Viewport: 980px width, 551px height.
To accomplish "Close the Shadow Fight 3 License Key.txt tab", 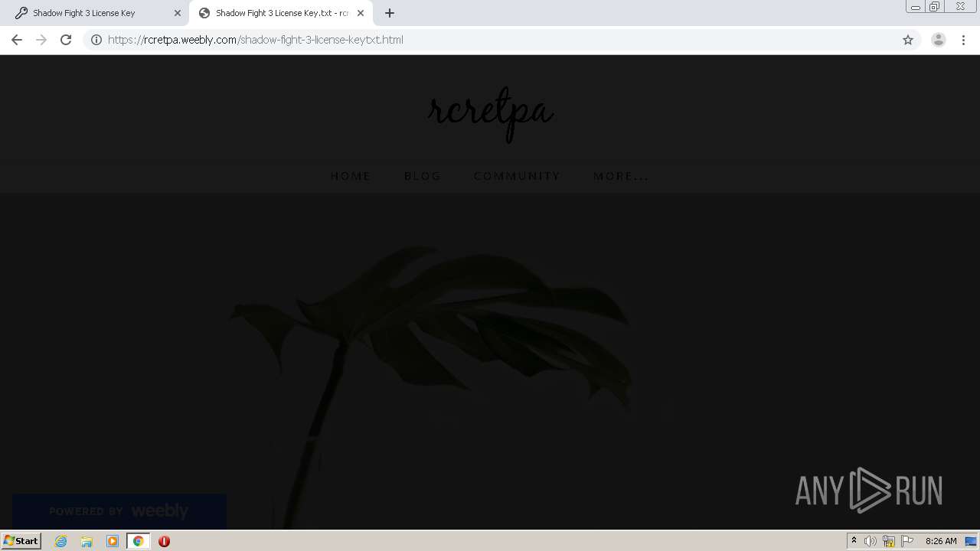I will tap(361, 13).
